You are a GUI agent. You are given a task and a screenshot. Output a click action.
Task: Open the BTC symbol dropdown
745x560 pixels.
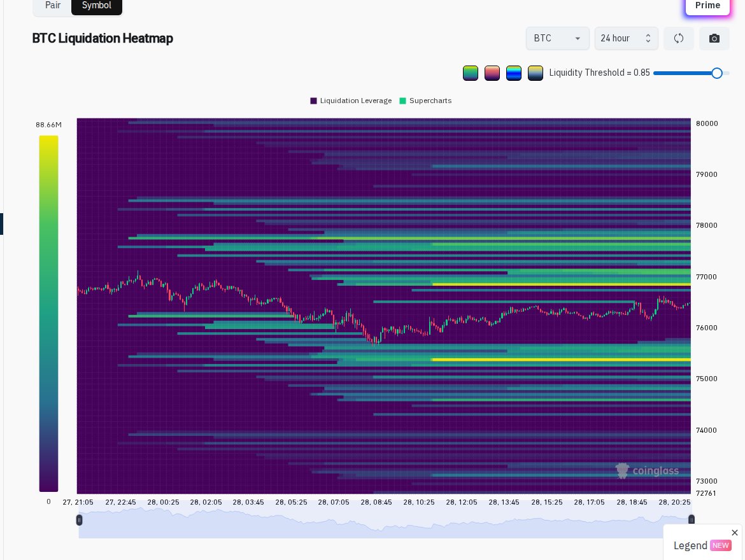(x=558, y=38)
